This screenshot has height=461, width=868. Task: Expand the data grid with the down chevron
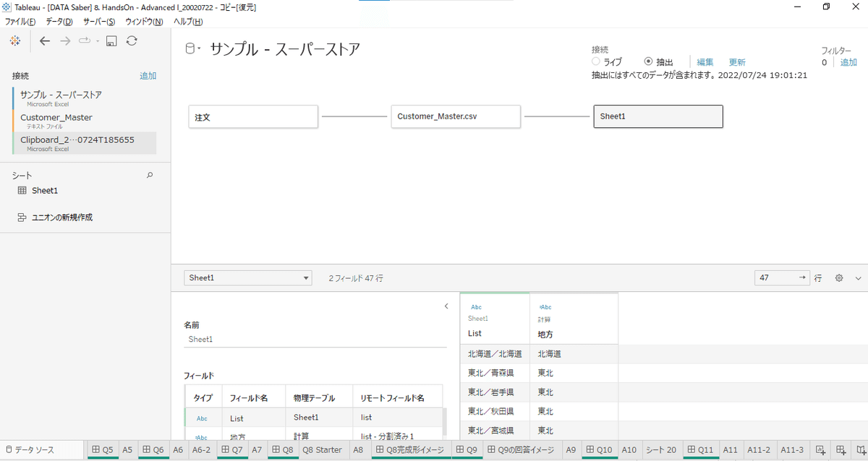point(859,277)
